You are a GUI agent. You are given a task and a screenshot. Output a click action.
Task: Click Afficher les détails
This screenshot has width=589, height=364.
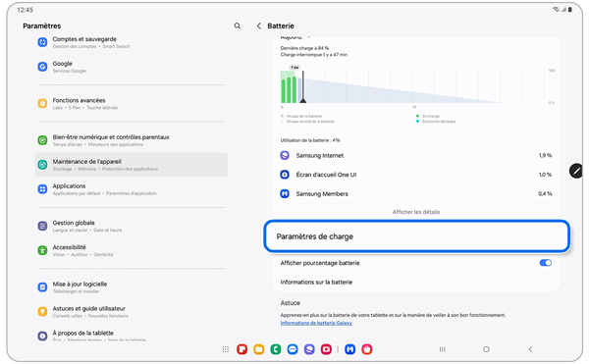coord(416,212)
